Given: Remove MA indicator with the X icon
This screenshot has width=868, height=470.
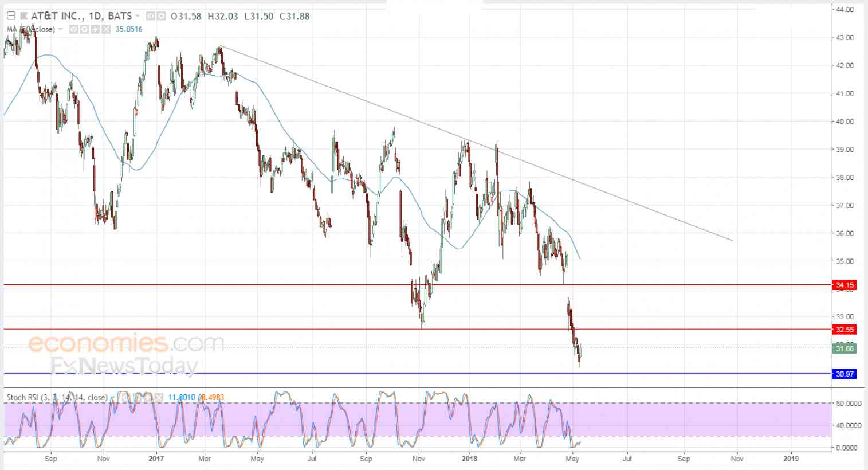Looking at the screenshot, I should pyautogui.click(x=106, y=29).
